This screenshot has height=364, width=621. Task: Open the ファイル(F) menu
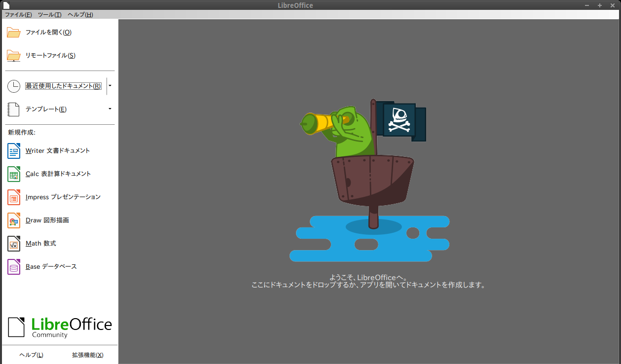tap(18, 15)
